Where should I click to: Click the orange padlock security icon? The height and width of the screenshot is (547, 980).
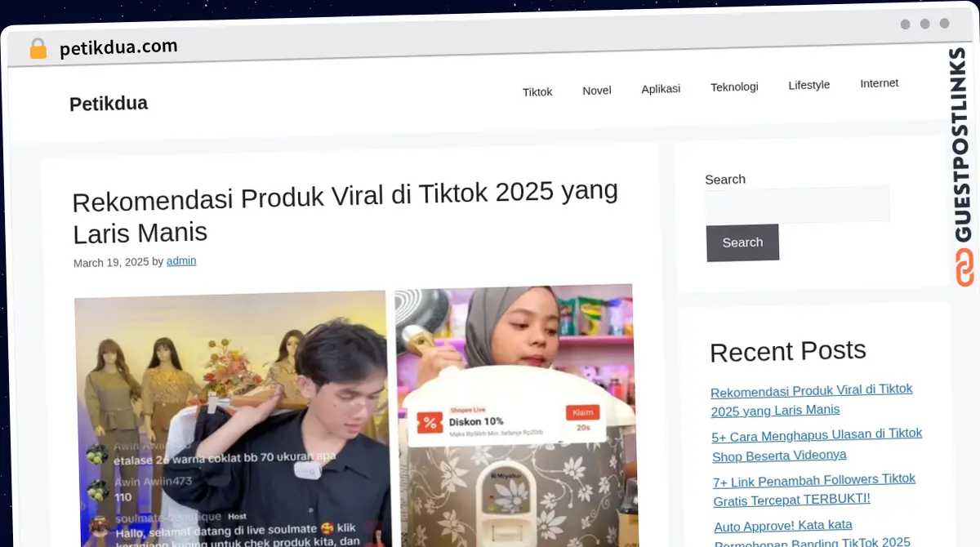click(x=38, y=49)
